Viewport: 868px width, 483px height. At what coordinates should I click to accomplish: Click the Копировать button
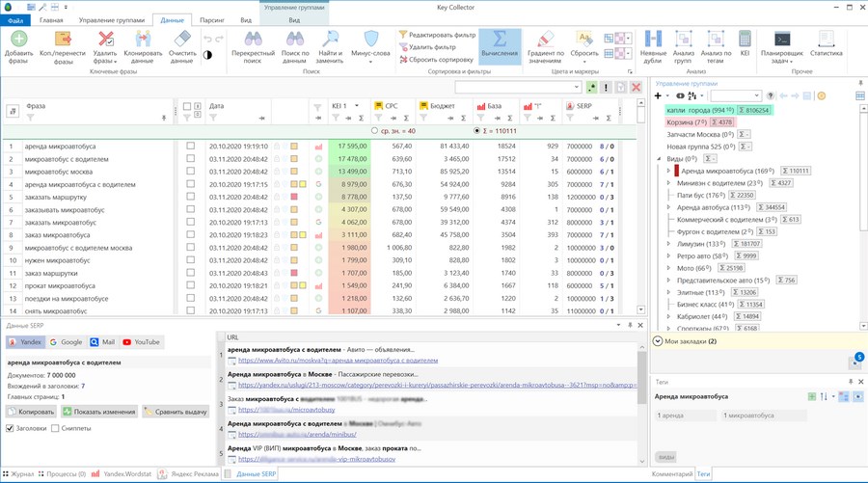tap(31, 412)
